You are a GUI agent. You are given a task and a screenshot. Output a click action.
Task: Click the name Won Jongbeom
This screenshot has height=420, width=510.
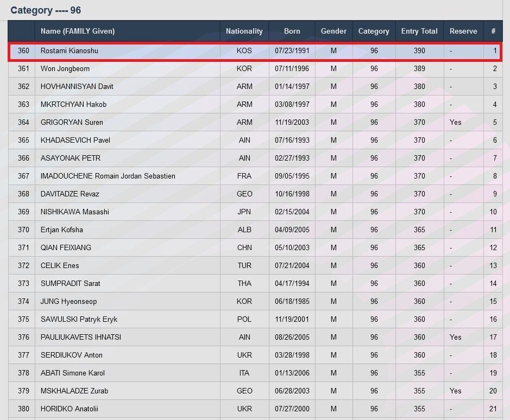65,68
